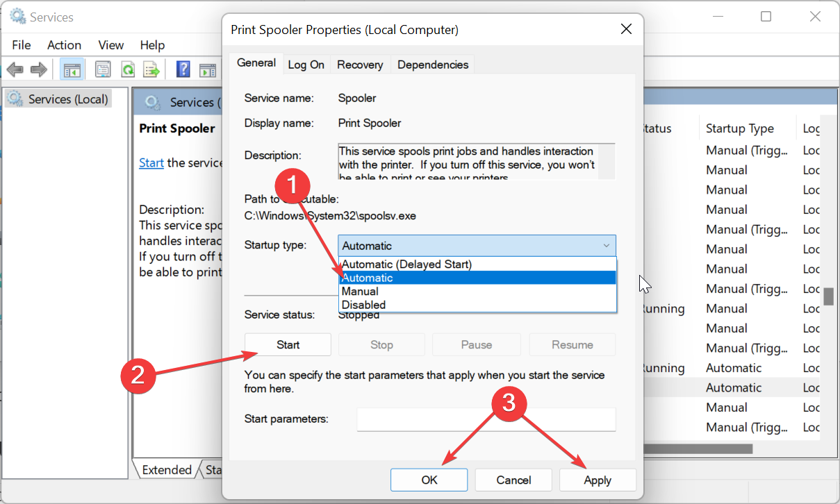Open Help with the blue question icon
Viewport: 840px width, 504px height.
183,69
